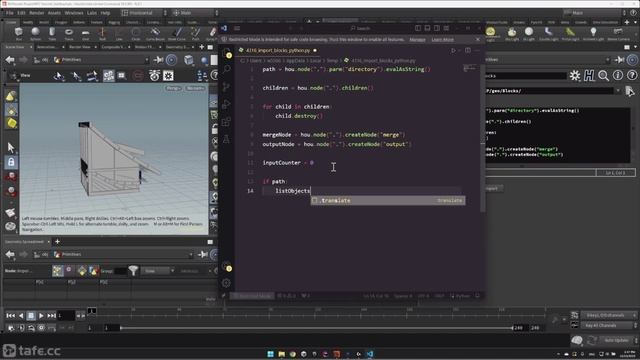Toggle points attribute class in spreadsheet

click(x=57, y=271)
